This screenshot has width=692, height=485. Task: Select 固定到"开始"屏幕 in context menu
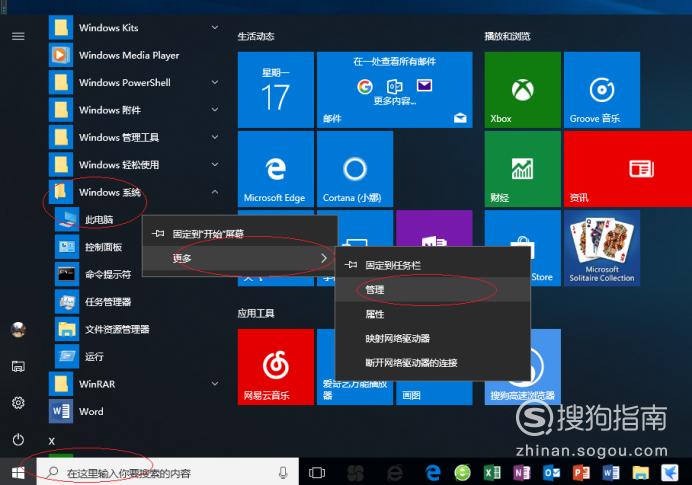coord(240,233)
